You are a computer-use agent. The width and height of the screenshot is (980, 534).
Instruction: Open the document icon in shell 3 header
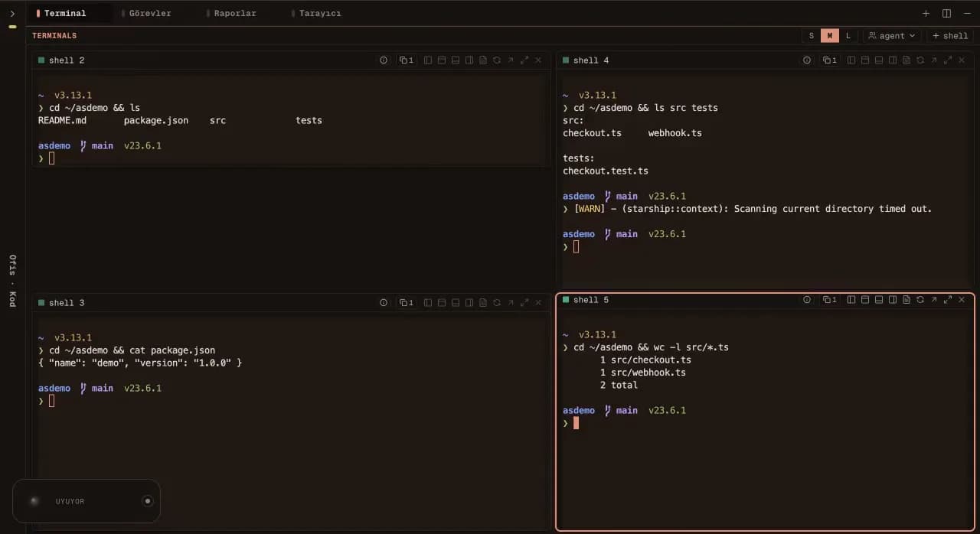tap(483, 303)
